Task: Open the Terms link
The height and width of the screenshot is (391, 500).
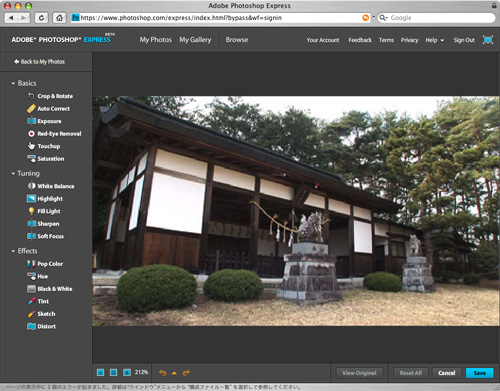Action: pos(386,40)
